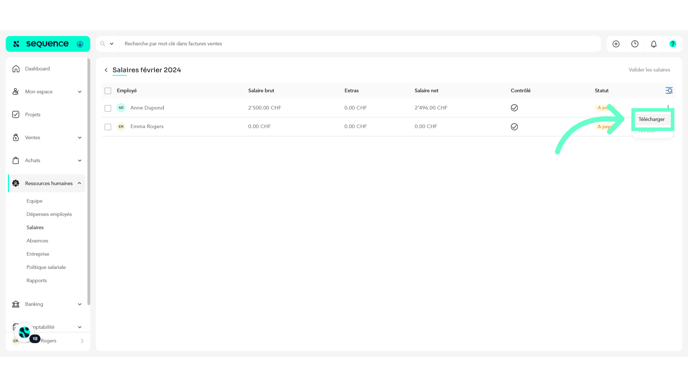Open Dépenses employés in the sidebar

coord(49,214)
